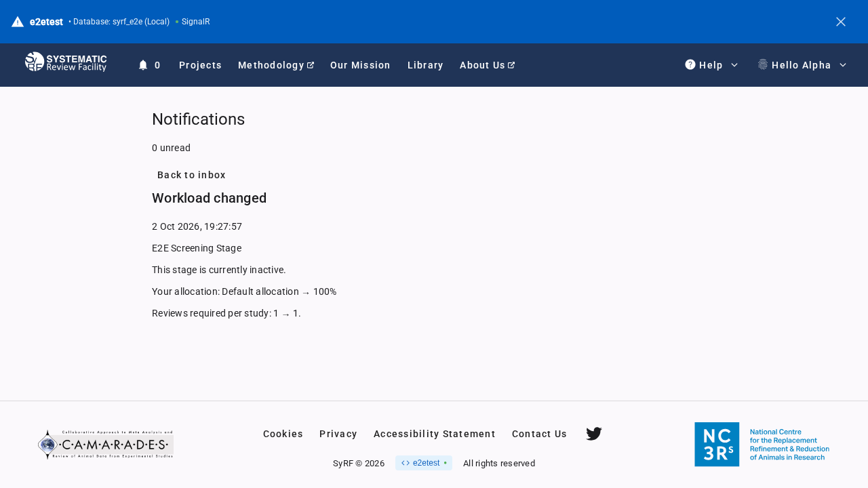This screenshot has width=868, height=488.
Task: Open the Systematic Review Facility logo home
Action: pyautogui.click(x=66, y=62)
